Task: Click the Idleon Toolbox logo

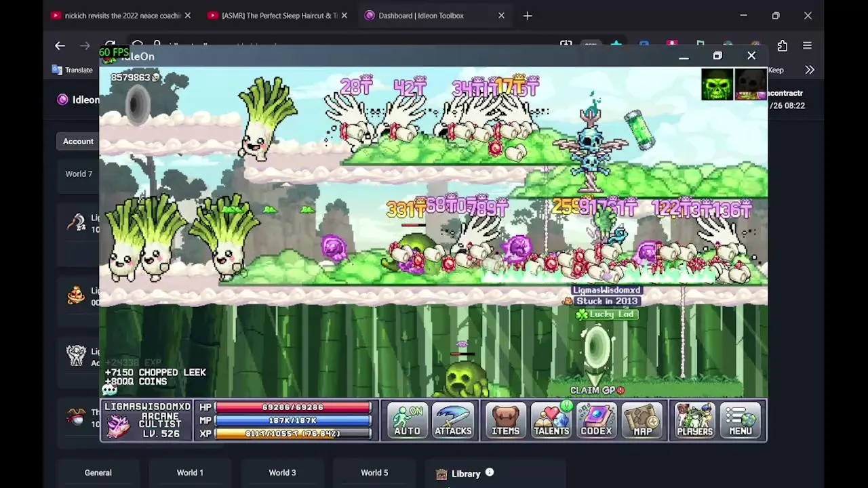Action: click(63, 100)
